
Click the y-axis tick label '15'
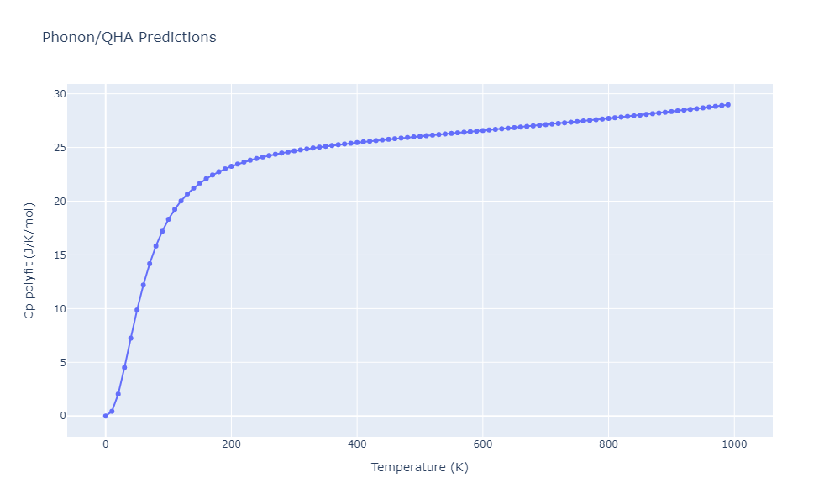[54, 255]
